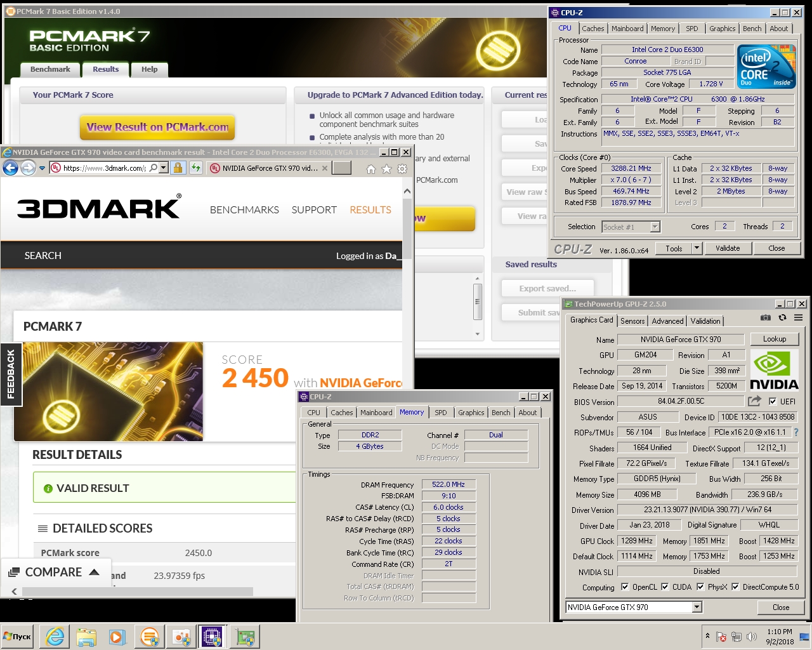Click 3DMARK logo on web page
Viewport: 812px width, 650px height.
pos(99,208)
